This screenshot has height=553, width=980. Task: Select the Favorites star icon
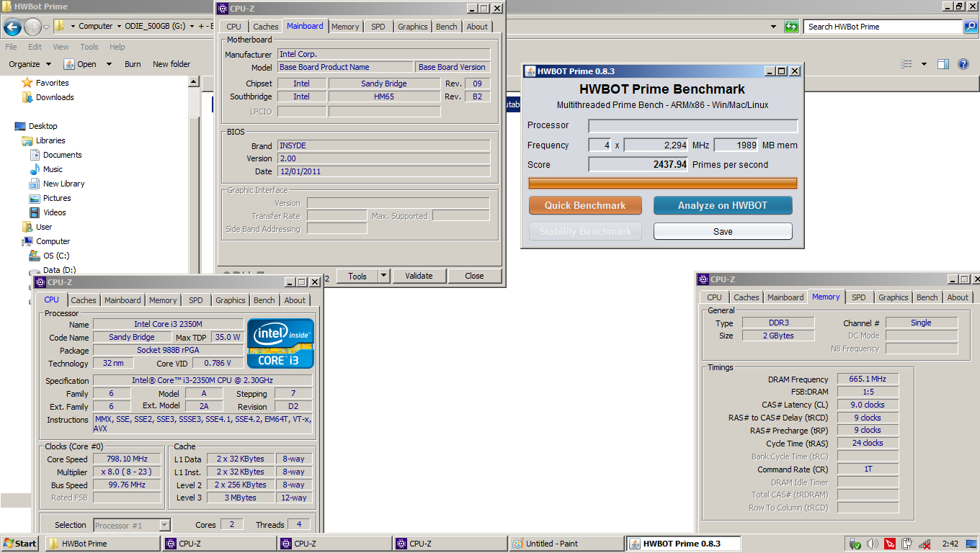click(x=27, y=83)
